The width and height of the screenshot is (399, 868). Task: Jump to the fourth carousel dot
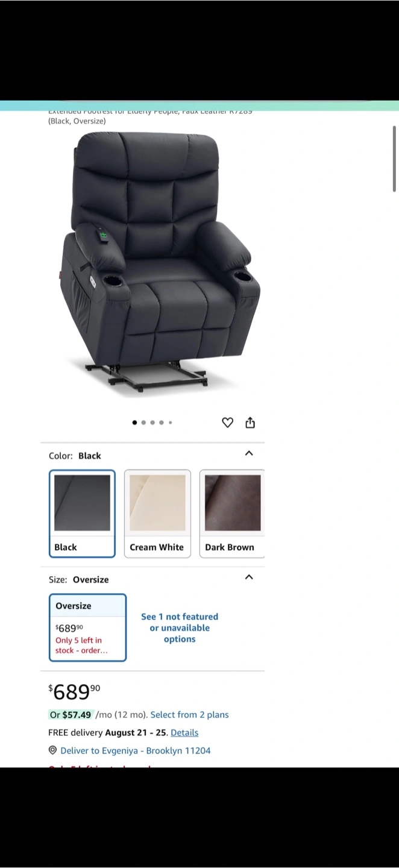(162, 423)
